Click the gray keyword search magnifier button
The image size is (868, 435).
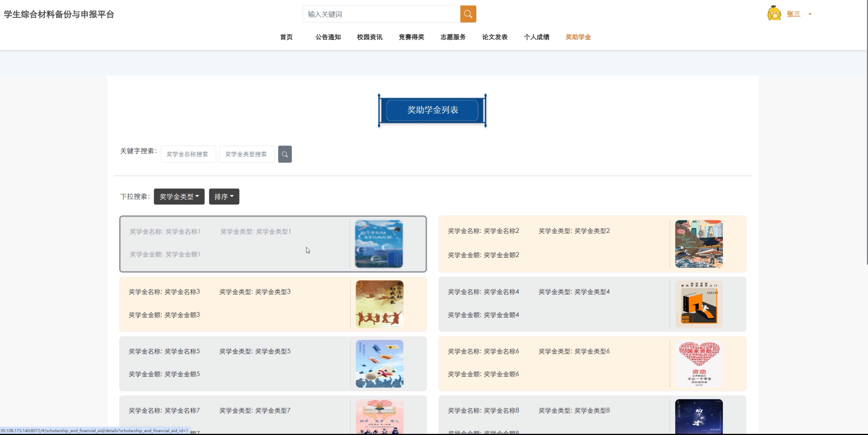pyautogui.click(x=285, y=154)
